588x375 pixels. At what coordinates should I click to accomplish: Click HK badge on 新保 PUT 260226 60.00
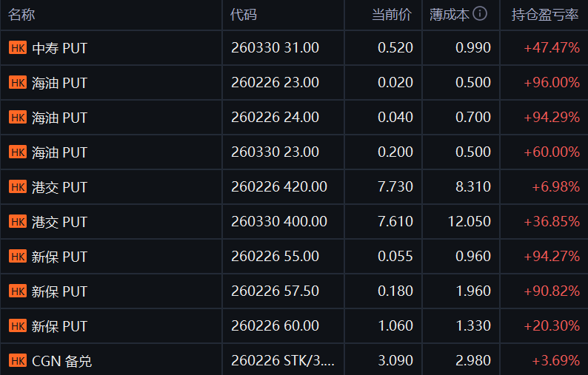(18, 326)
